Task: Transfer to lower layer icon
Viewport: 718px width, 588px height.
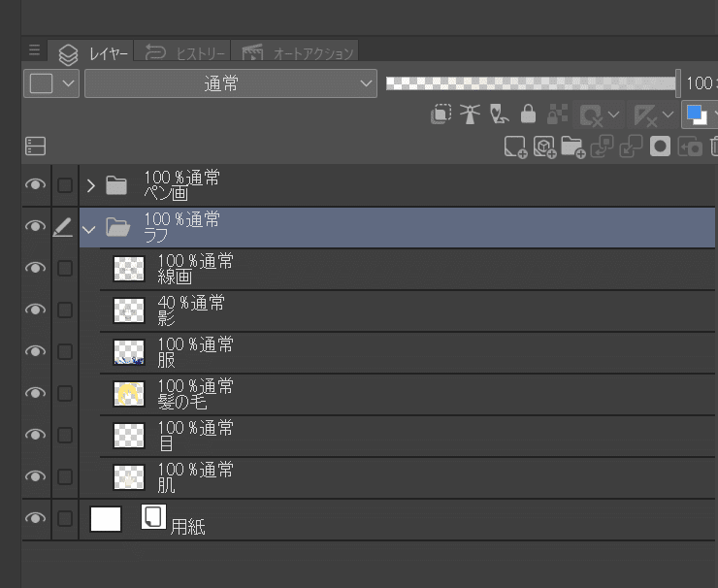Action: point(603,147)
